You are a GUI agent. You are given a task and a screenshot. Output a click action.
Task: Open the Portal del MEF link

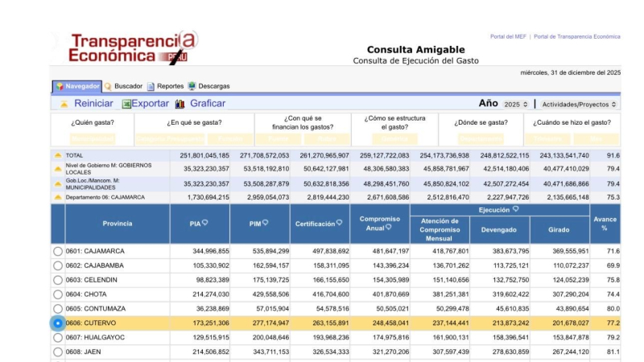[x=509, y=37]
